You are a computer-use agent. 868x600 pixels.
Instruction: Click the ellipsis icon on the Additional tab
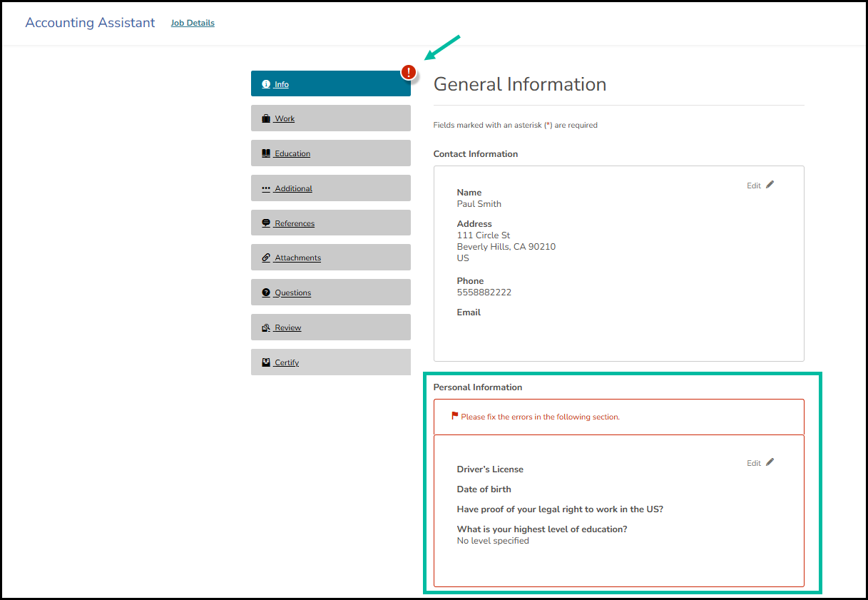click(x=266, y=188)
